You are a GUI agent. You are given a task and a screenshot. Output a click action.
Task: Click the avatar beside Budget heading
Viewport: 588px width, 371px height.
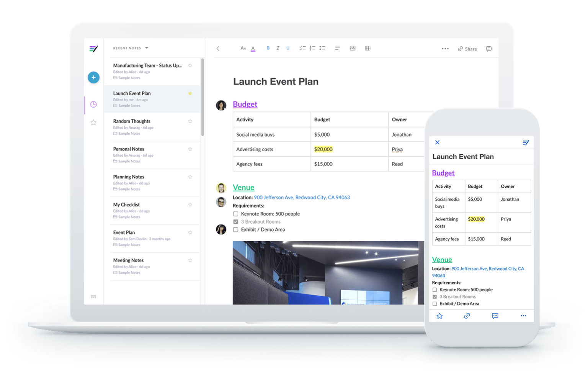[221, 105]
